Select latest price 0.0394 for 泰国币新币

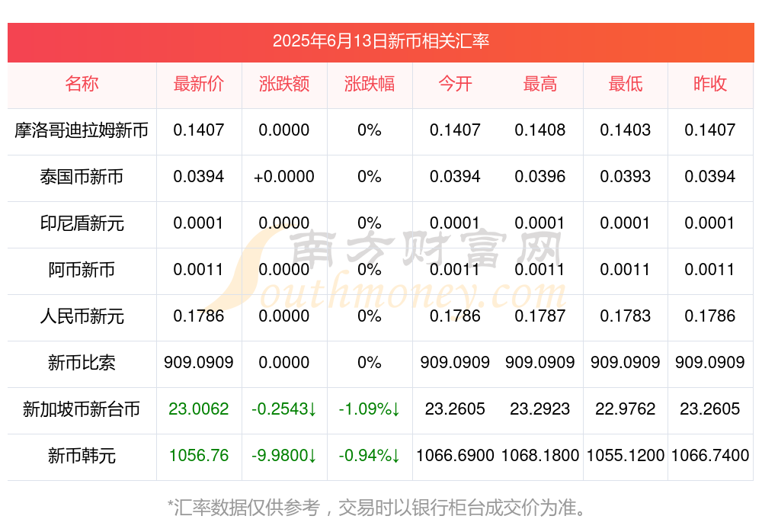pyautogui.click(x=199, y=177)
